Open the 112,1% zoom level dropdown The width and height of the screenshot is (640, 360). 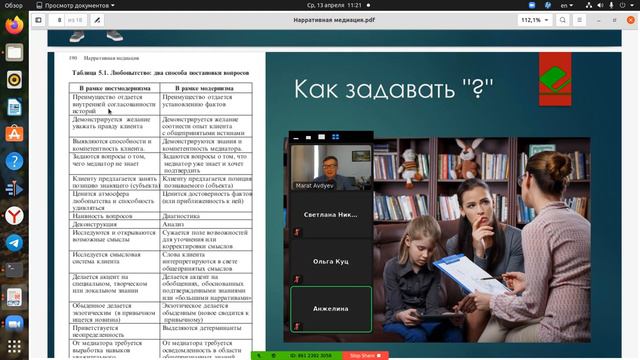[x=535, y=20]
